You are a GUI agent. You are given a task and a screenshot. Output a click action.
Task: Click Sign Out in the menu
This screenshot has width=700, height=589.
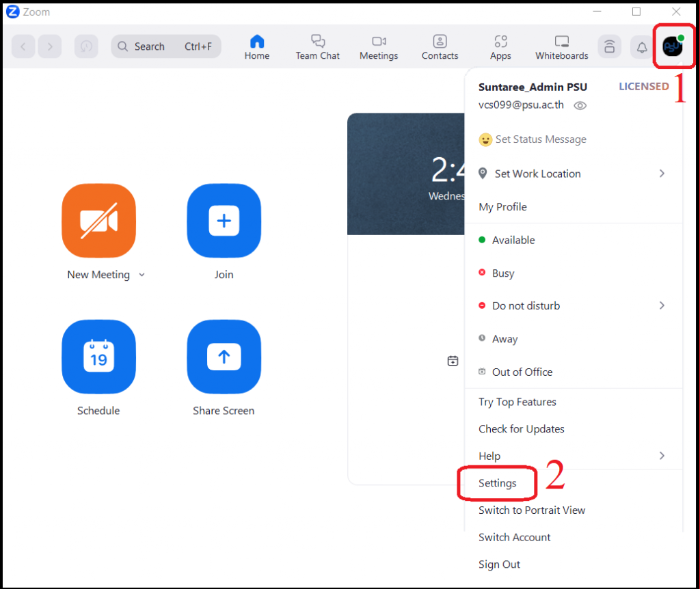(x=499, y=564)
